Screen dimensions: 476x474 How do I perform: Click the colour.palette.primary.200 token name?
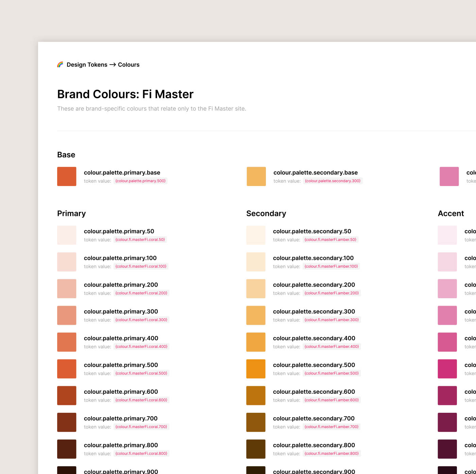(121, 285)
